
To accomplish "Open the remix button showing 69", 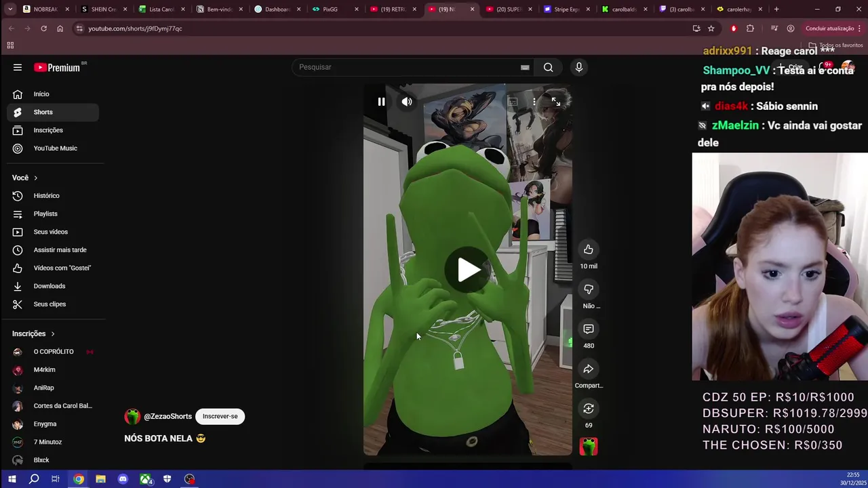I will [589, 409].
